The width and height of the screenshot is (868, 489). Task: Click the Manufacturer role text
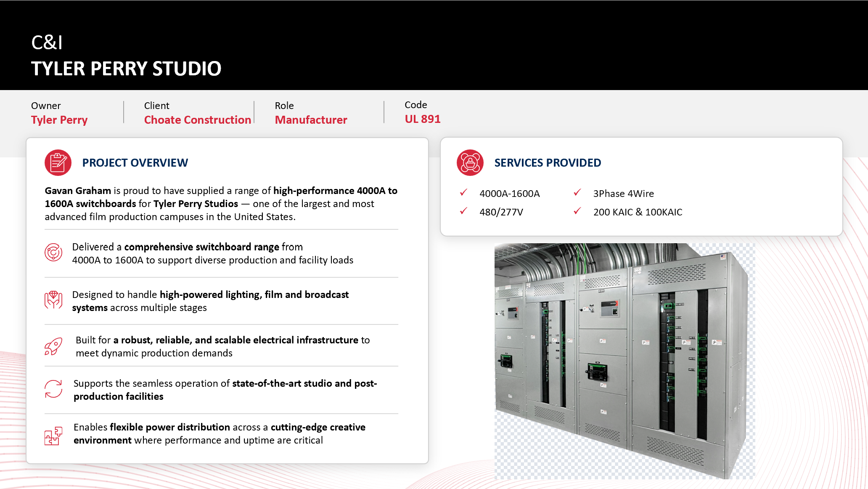(311, 120)
